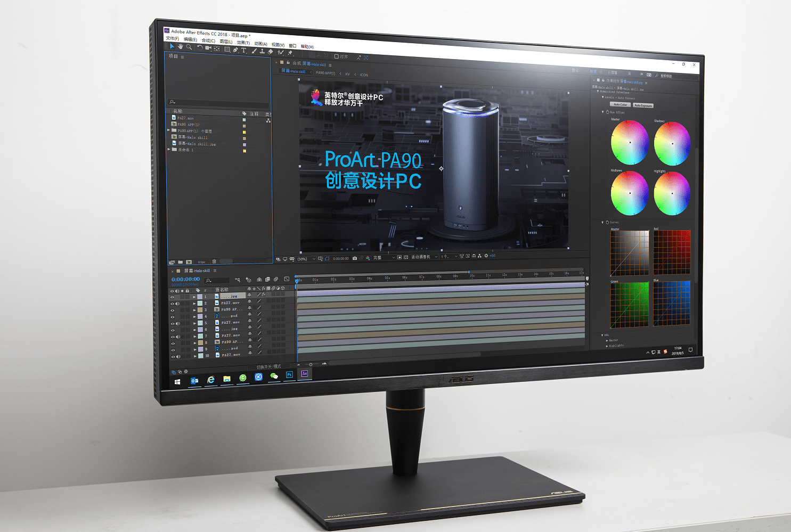
Task: Toggle the snapping 对齐 checkbox
Action: coord(337,56)
